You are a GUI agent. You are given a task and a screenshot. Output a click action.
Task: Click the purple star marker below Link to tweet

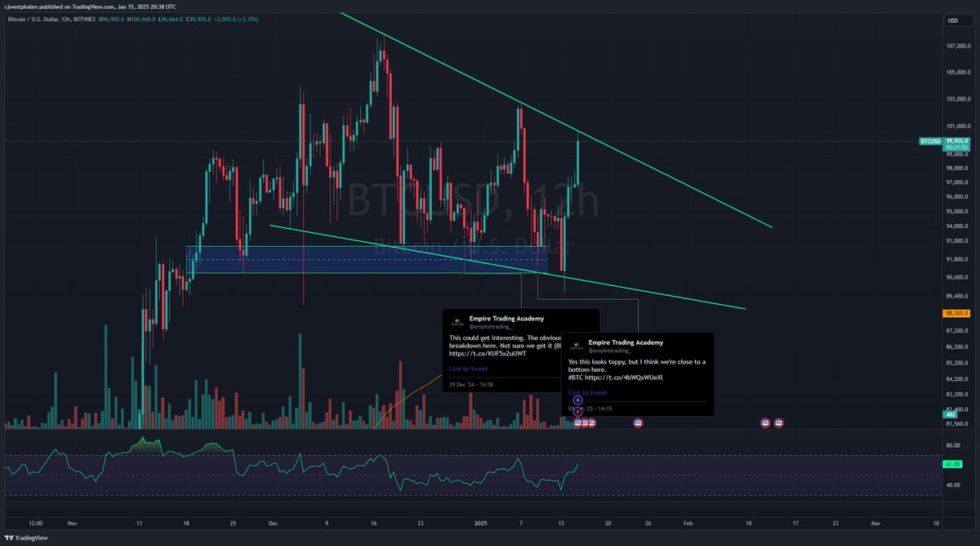578,400
